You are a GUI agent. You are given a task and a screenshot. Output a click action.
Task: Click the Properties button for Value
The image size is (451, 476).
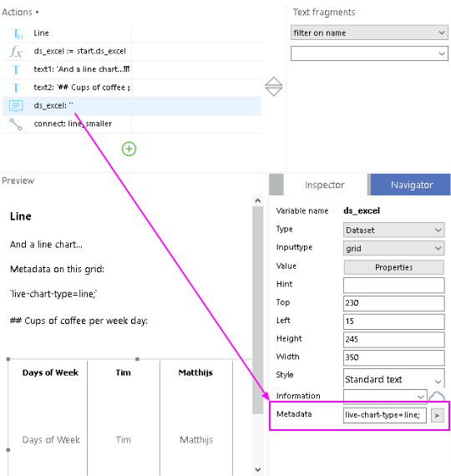point(394,267)
